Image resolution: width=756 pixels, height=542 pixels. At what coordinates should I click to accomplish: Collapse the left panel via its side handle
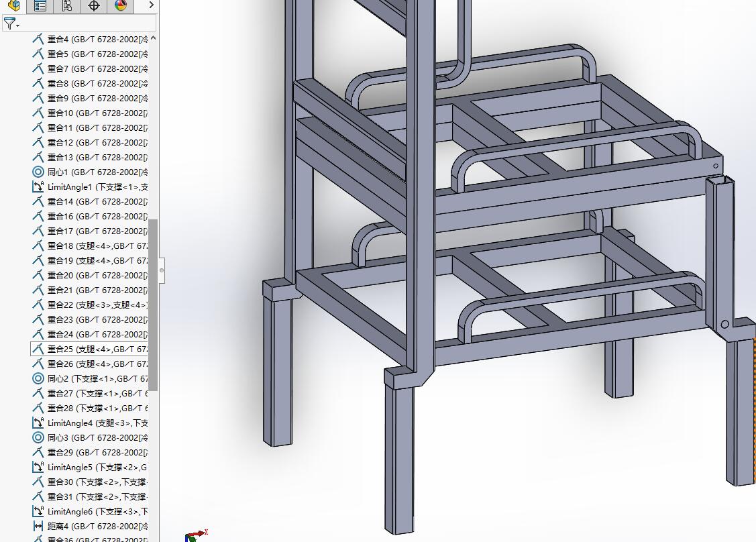(162, 270)
